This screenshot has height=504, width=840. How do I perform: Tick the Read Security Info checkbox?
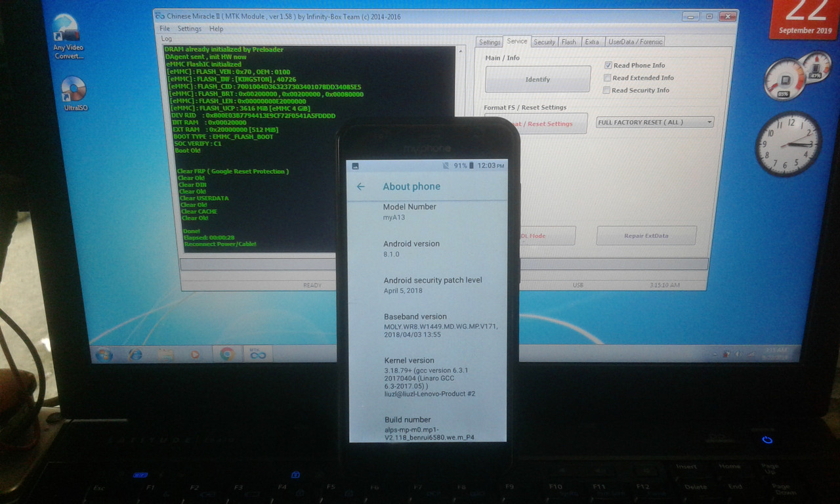point(606,91)
